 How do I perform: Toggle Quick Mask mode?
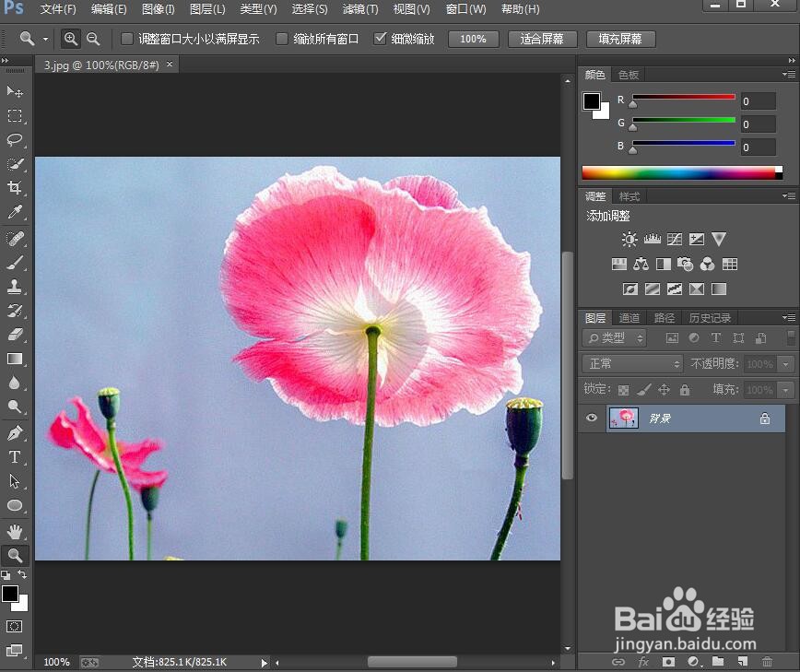(x=15, y=627)
